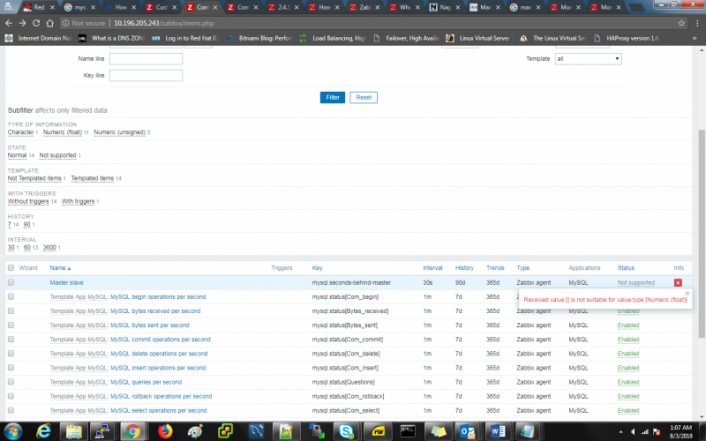The image size is (706, 441).
Task: Sort the table by Trends column
Action: click(495, 268)
